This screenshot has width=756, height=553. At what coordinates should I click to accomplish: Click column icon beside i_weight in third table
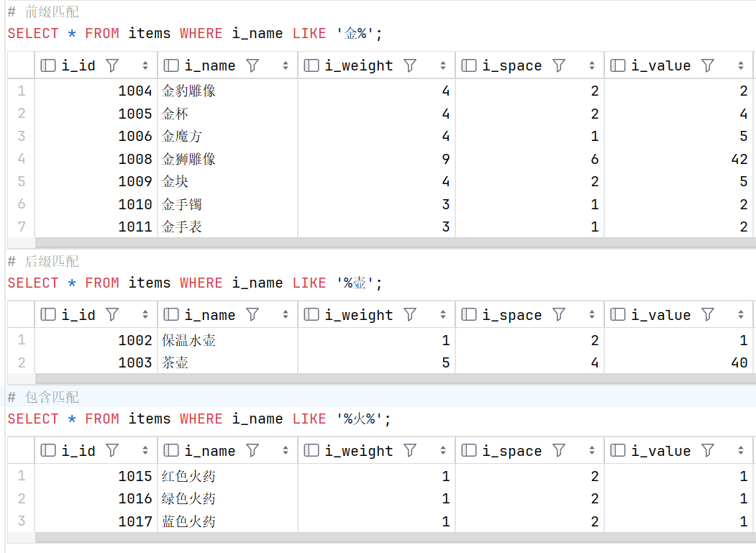coord(311,451)
